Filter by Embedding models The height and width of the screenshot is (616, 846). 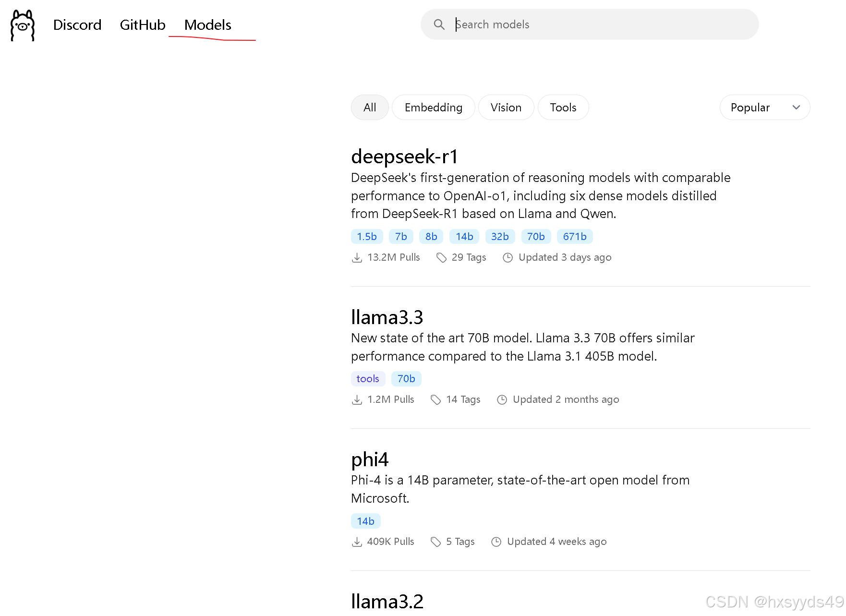pyautogui.click(x=434, y=108)
